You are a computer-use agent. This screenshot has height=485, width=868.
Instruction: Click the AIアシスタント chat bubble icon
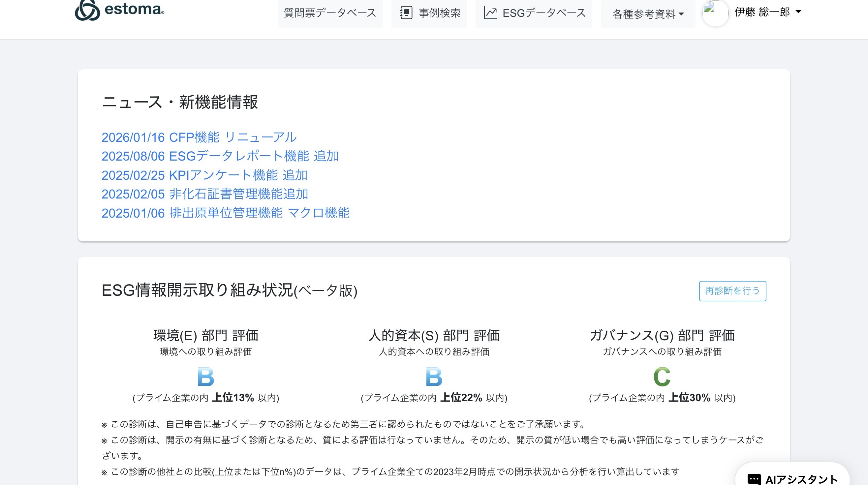(754, 479)
